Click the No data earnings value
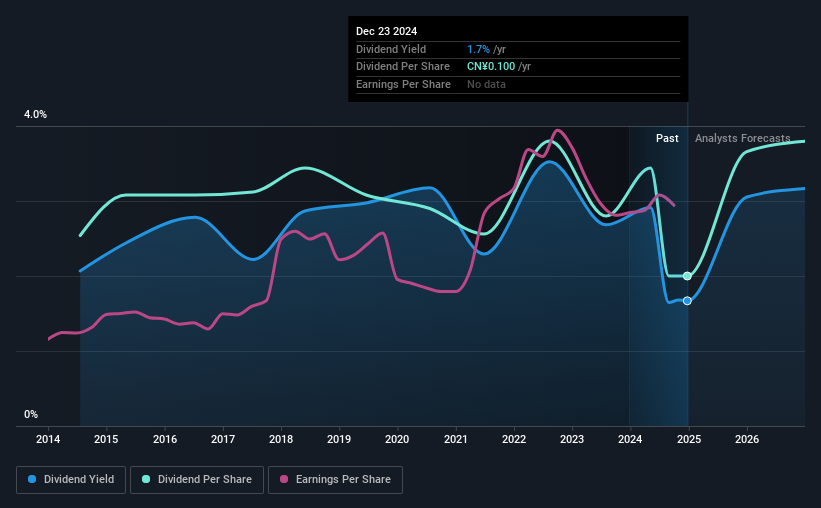The image size is (821, 508). [486, 84]
